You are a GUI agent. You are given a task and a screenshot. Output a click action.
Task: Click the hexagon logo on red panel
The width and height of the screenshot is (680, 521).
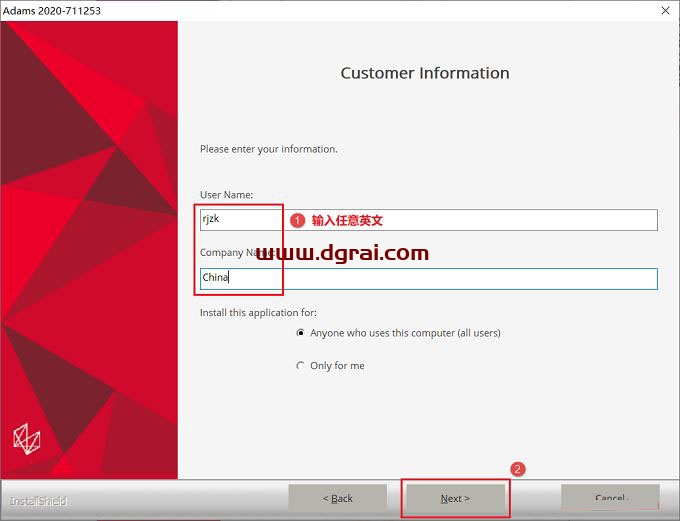tap(26, 437)
